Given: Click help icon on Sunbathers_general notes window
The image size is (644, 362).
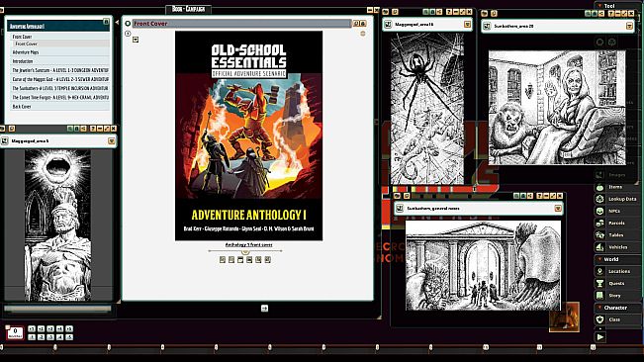Looking at the screenshot, I should point(540,196).
